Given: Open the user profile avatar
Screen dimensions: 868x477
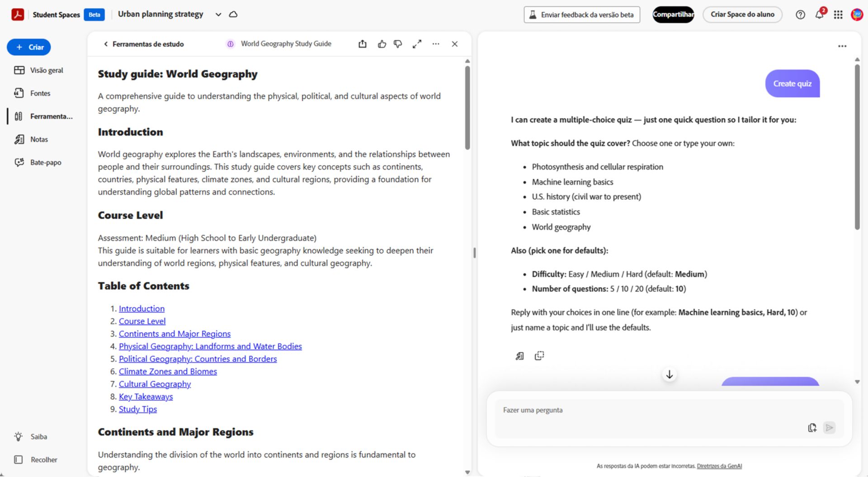Looking at the screenshot, I should click(x=857, y=14).
